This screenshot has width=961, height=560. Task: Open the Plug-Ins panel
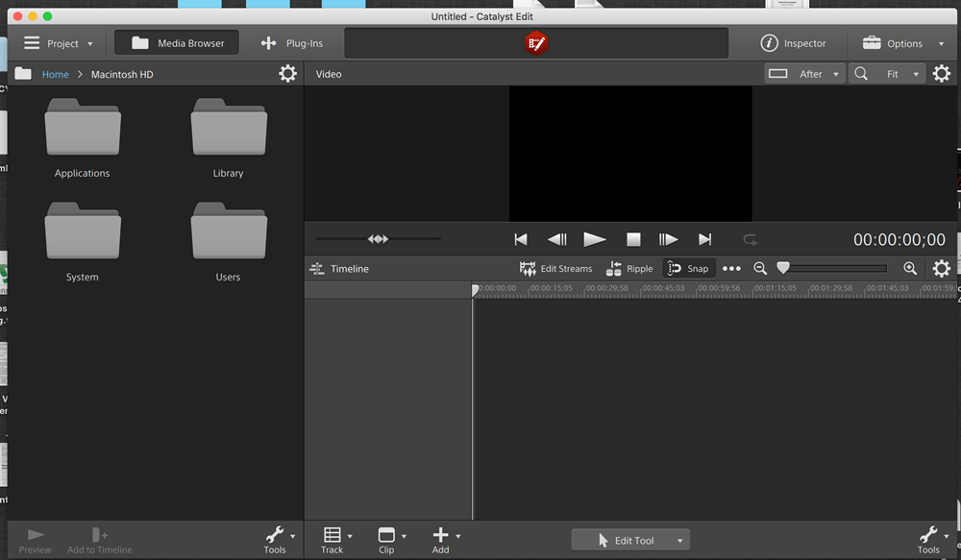292,43
